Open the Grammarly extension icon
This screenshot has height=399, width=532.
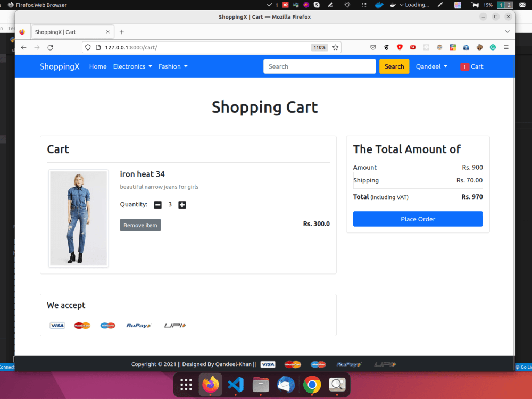[x=493, y=47]
